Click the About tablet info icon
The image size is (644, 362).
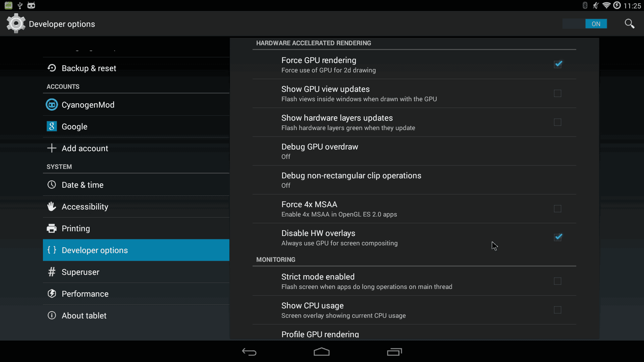(x=52, y=315)
